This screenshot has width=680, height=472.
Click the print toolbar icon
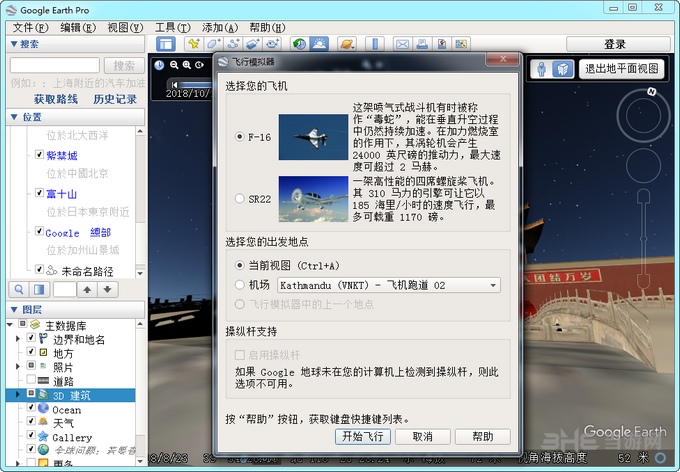pos(422,44)
